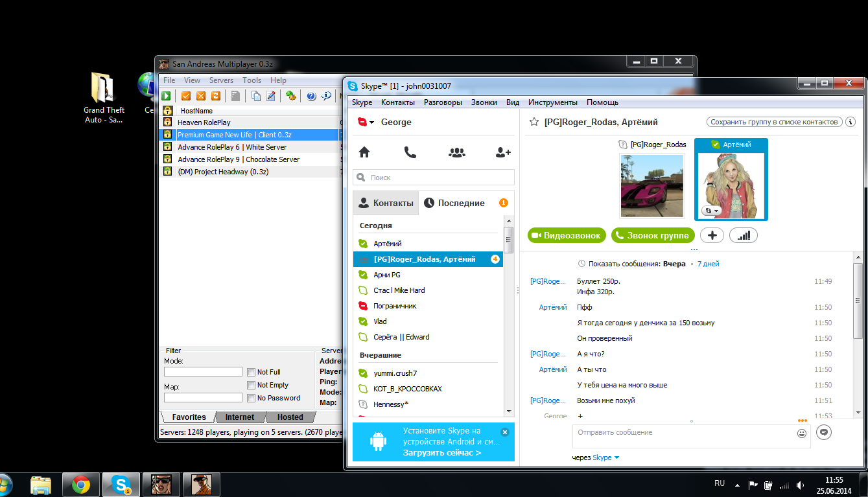Open the emoticon smiley picker
This screenshot has height=497, width=868.
point(802,433)
